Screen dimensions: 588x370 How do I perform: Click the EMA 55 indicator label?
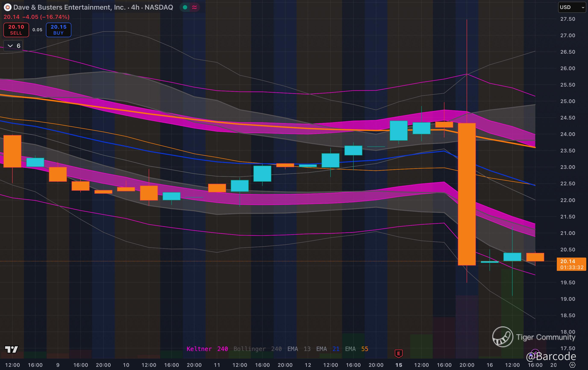[356, 349]
